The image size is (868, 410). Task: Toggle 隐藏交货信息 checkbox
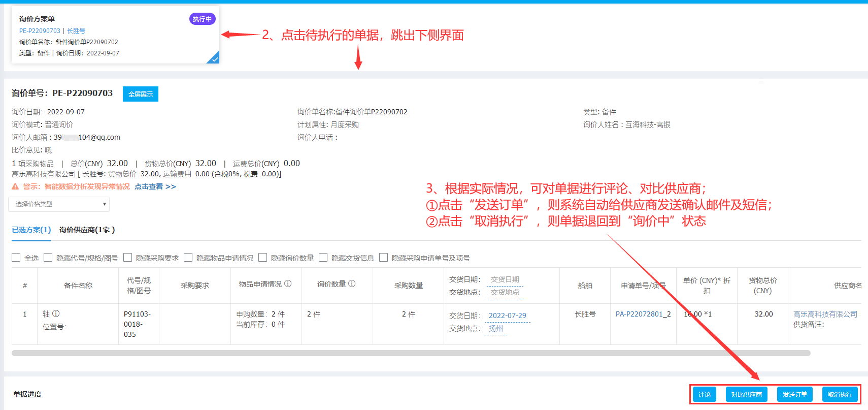tap(323, 258)
